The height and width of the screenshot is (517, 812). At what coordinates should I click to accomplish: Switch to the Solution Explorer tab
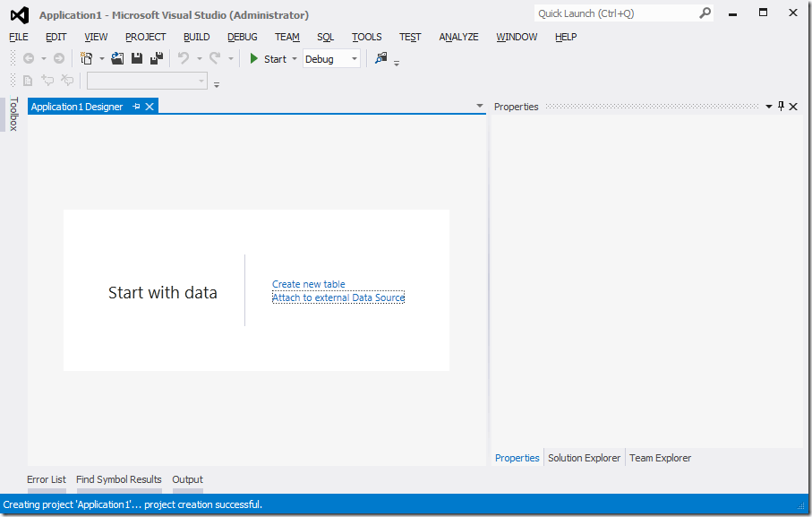584,458
